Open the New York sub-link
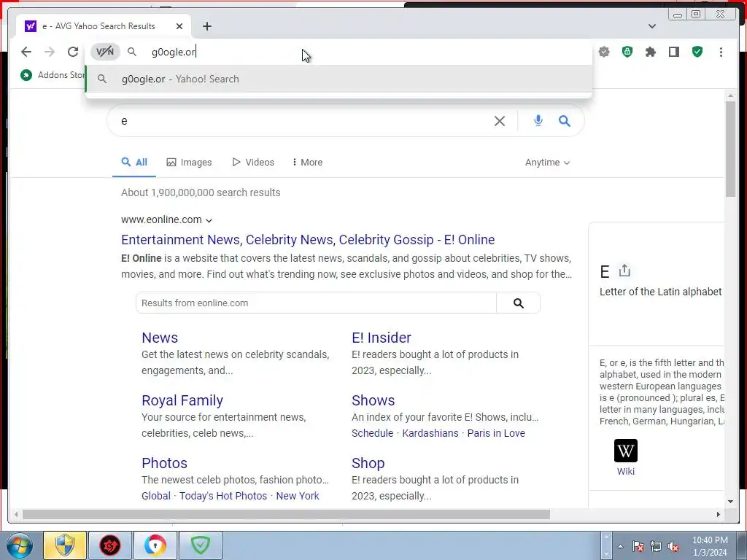Image resolution: width=747 pixels, height=560 pixels. click(x=298, y=496)
